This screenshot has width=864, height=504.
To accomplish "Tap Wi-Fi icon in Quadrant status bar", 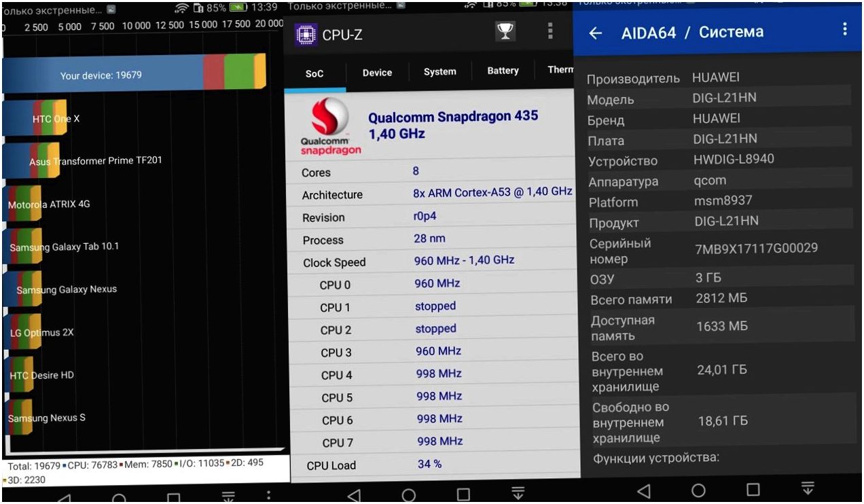I will tap(181, 8).
